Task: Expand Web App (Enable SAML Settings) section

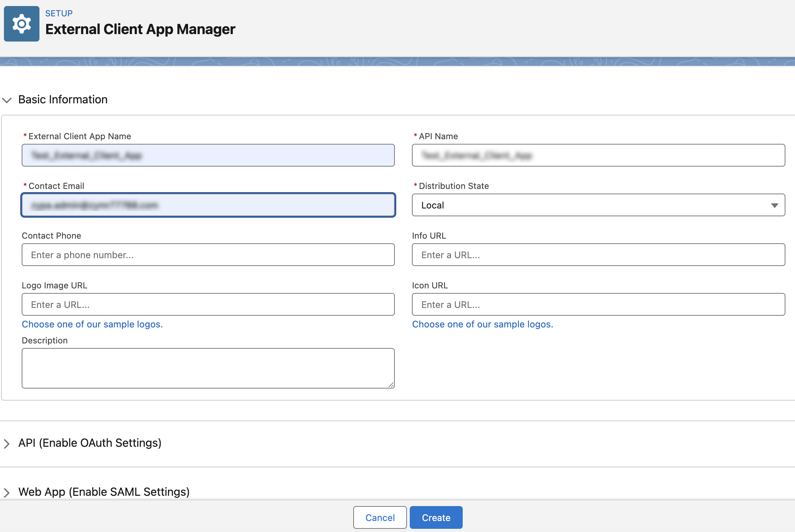Action: 7,493
